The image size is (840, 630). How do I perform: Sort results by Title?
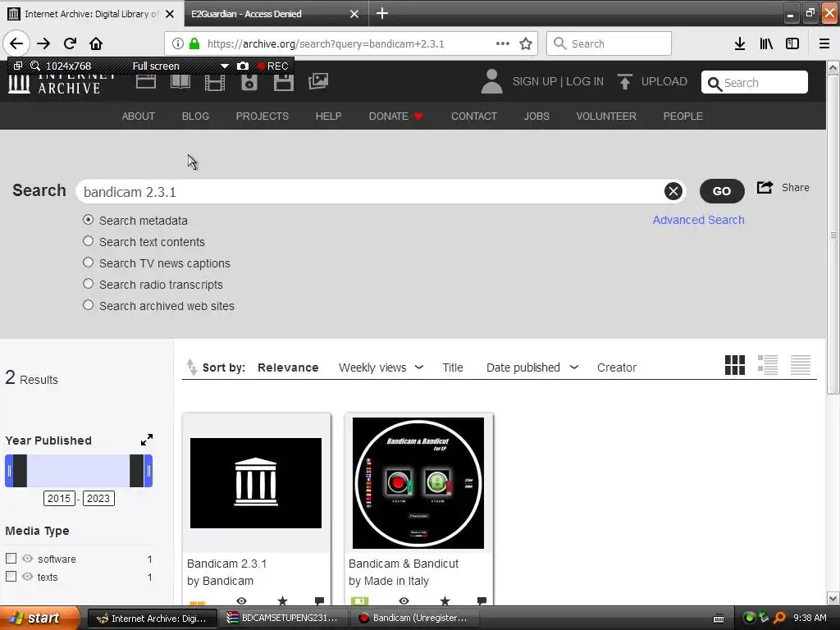click(453, 367)
